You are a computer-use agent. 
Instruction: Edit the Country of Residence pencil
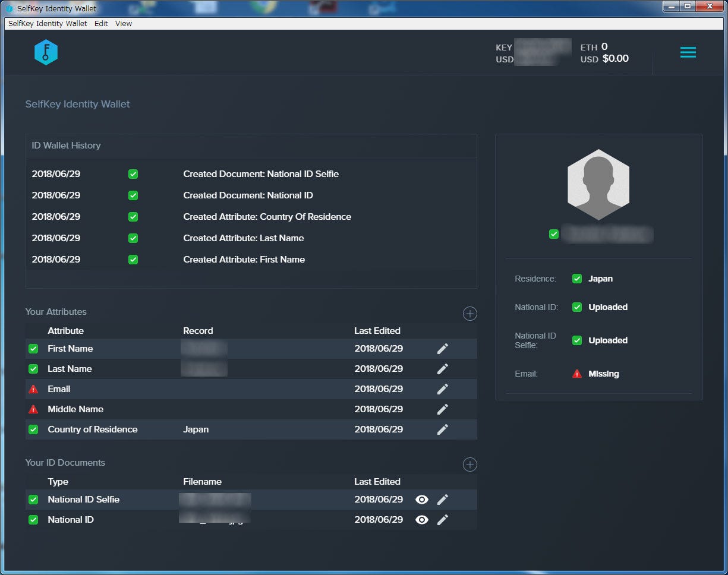click(443, 429)
